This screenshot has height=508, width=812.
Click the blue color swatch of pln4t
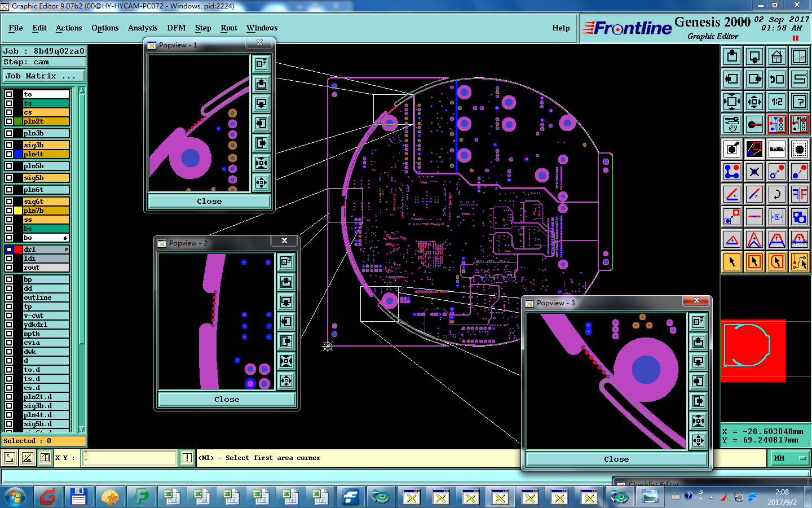18,154
